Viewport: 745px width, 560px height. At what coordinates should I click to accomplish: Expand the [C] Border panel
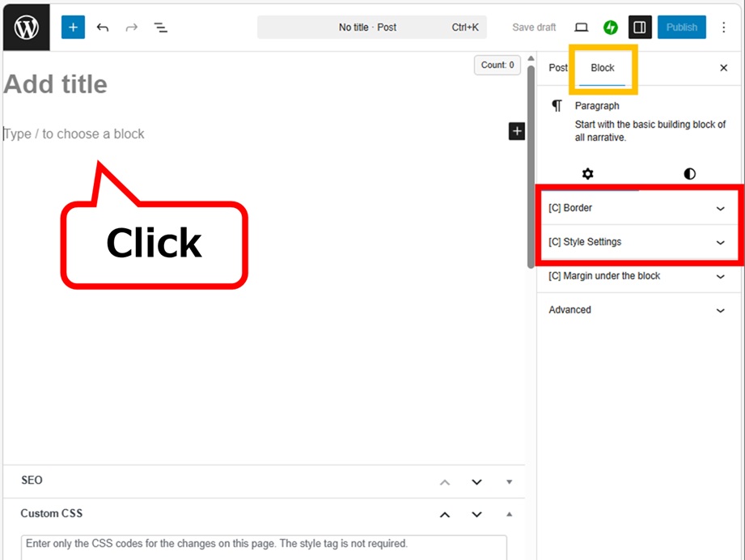tap(638, 208)
